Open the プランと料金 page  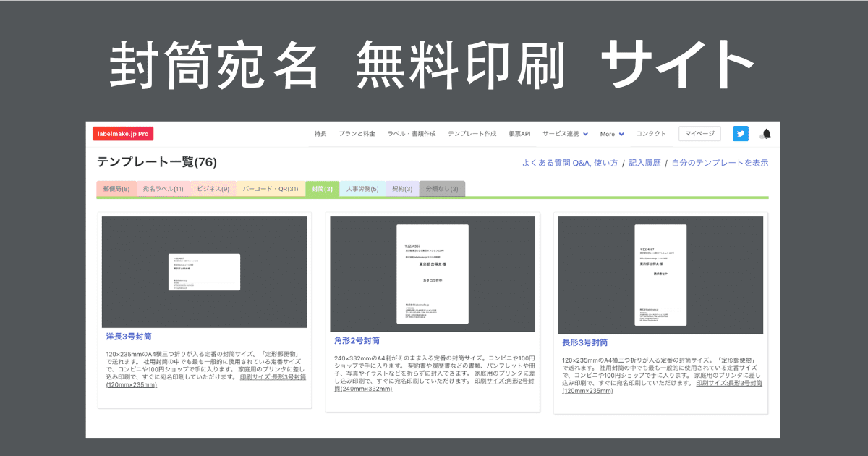(x=357, y=134)
